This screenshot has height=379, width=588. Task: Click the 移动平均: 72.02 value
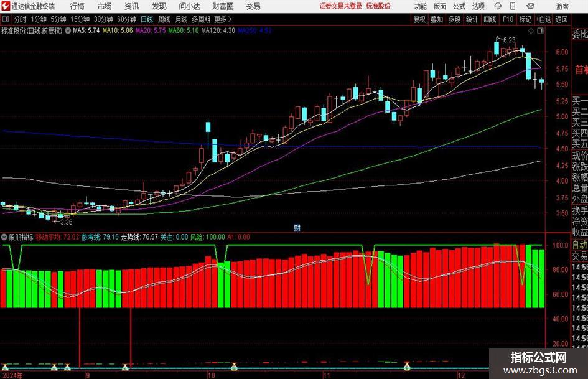[x=57, y=237]
